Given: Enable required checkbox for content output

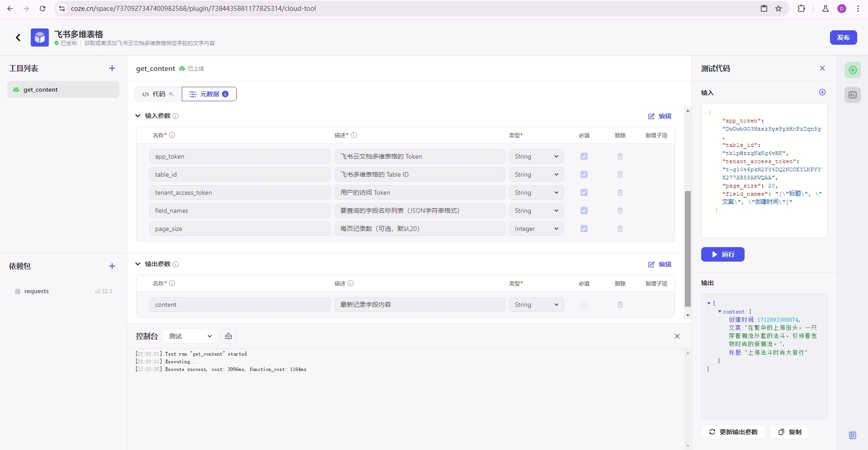Looking at the screenshot, I should point(584,305).
